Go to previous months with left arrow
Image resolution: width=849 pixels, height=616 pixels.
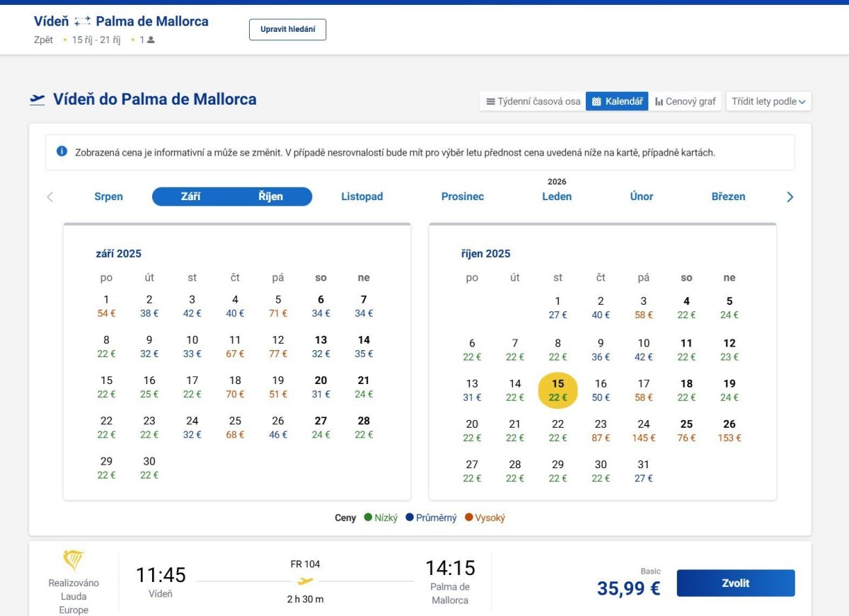pyautogui.click(x=50, y=197)
